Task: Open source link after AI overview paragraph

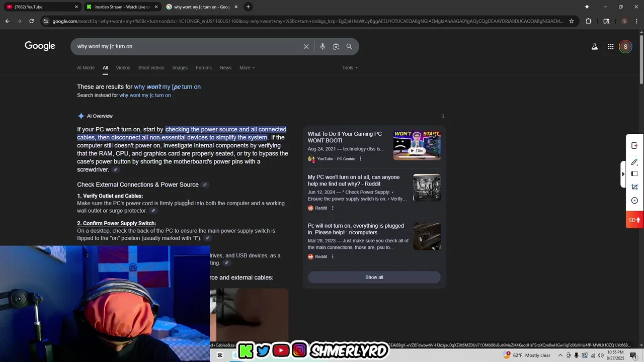Action: (116, 170)
